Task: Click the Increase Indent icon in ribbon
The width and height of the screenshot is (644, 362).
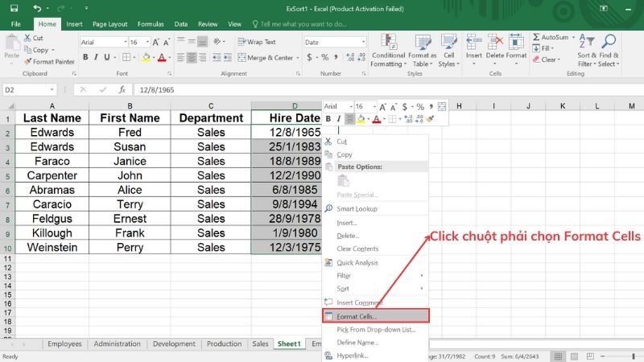Action: pos(228,57)
